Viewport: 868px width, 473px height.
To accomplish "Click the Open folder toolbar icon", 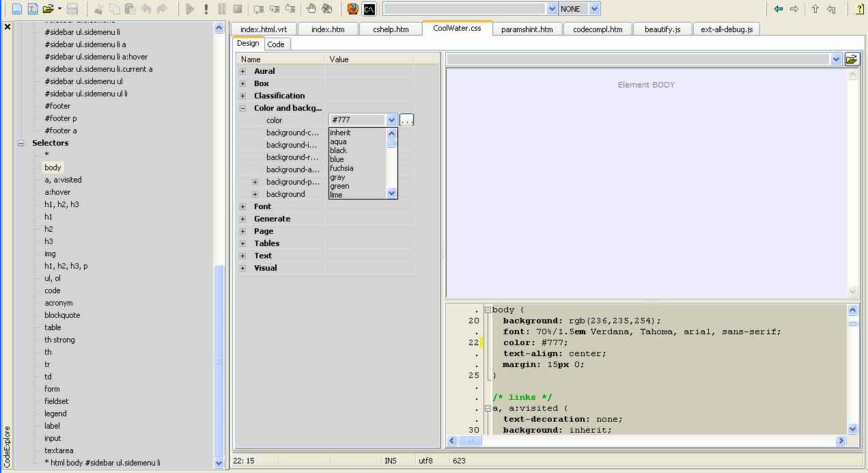I will tap(48, 9).
